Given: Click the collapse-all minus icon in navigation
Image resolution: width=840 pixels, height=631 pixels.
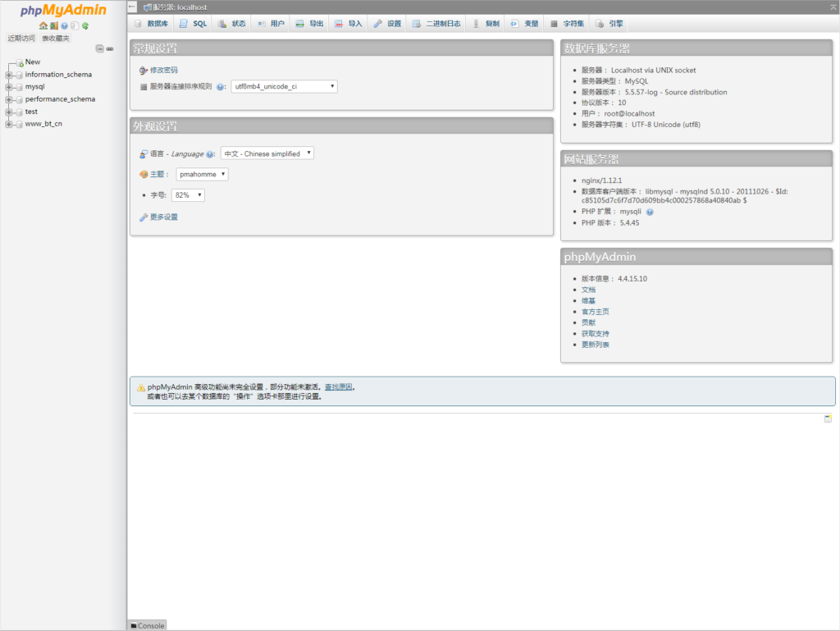Looking at the screenshot, I should pyautogui.click(x=100, y=48).
